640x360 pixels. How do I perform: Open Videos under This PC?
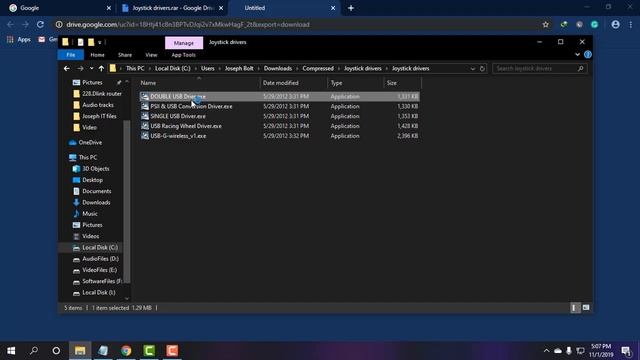pos(91,236)
